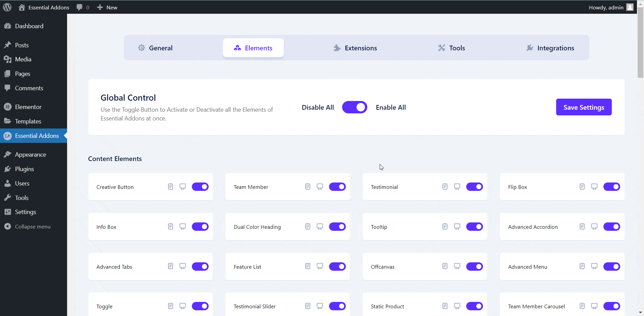View demo monitor icon for Feature List

[x=320, y=266]
